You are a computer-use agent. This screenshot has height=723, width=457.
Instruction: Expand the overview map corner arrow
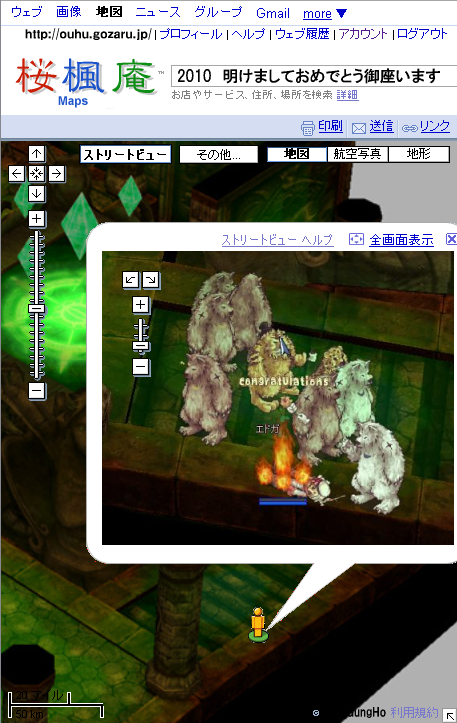(x=450, y=715)
